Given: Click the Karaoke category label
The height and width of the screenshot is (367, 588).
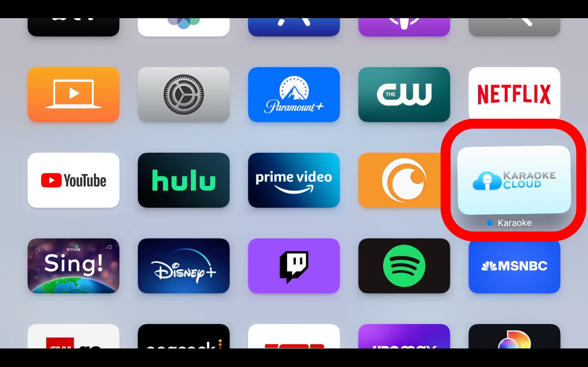Looking at the screenshot, I should (x=514, y=223).
